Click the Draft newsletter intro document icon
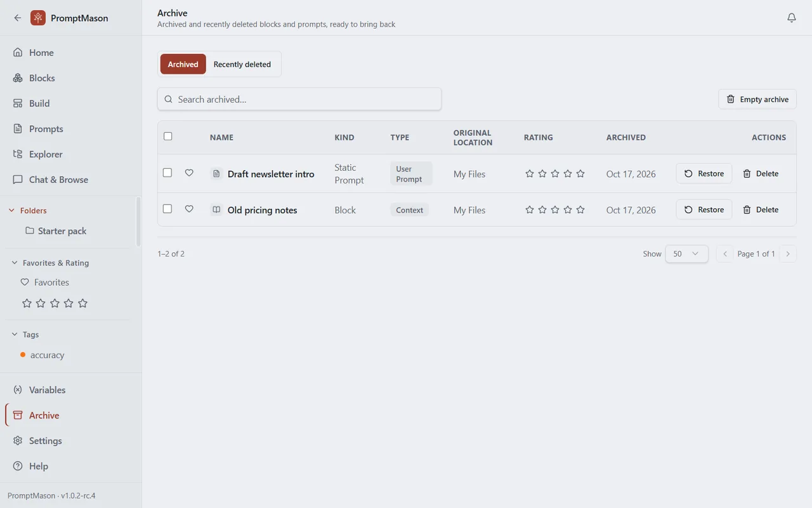 coord(216,173)
